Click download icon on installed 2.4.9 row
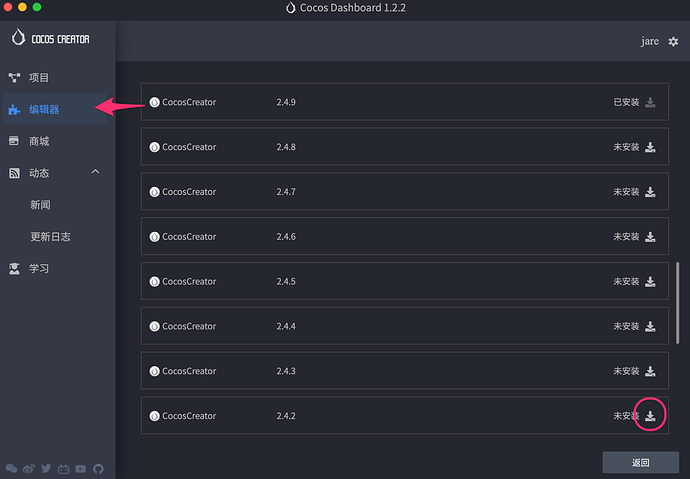This screenshot has width=690, height=479. 650,102
